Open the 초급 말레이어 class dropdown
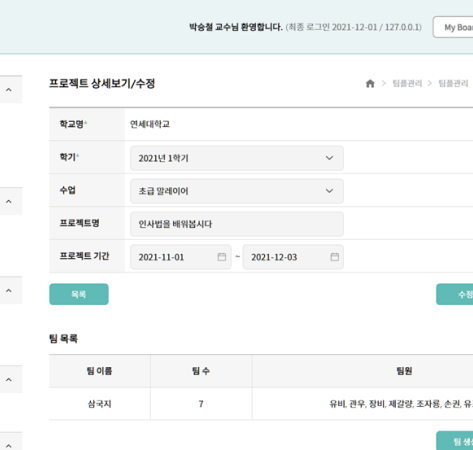473x450 pixels. click(237, 191)
